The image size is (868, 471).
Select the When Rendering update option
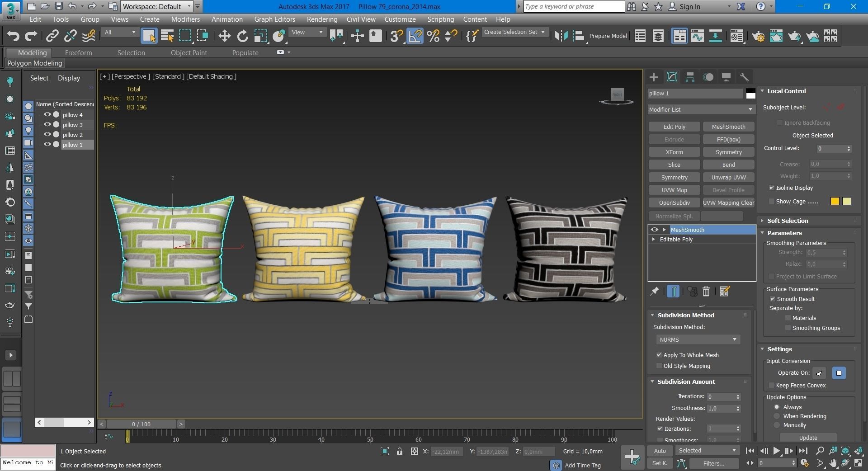coord(777,416)
